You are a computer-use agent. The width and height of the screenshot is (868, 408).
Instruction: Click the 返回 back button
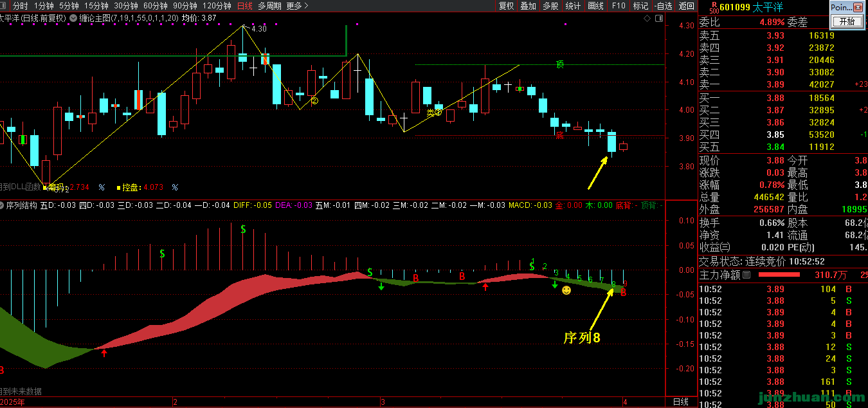(687, 6)
